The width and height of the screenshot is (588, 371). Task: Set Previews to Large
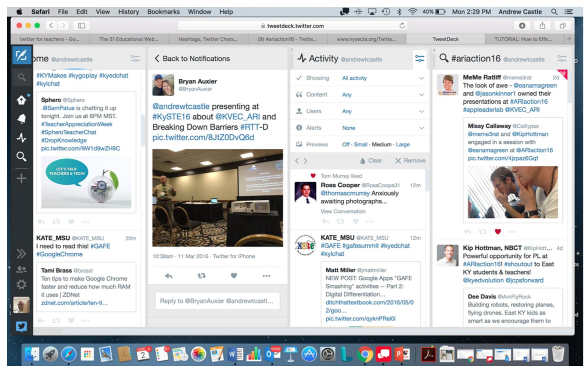[403, 145]
